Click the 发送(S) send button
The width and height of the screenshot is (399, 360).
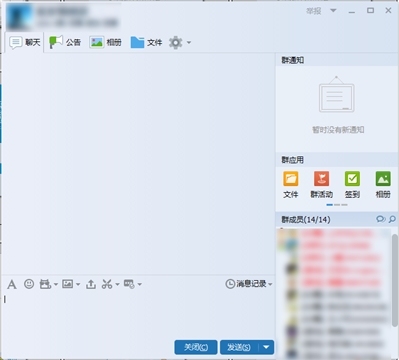[x=239, y=347]
